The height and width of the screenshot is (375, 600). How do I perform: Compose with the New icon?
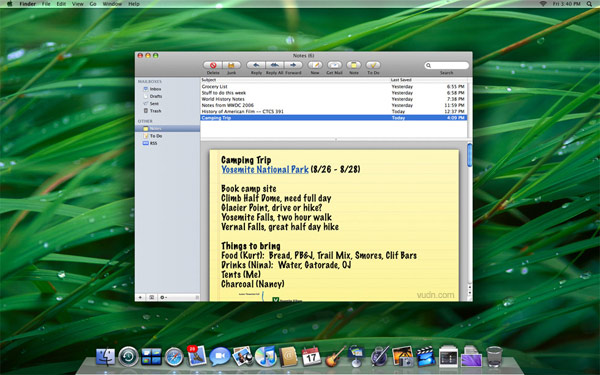pyautogui.click(x=315, y=65)
